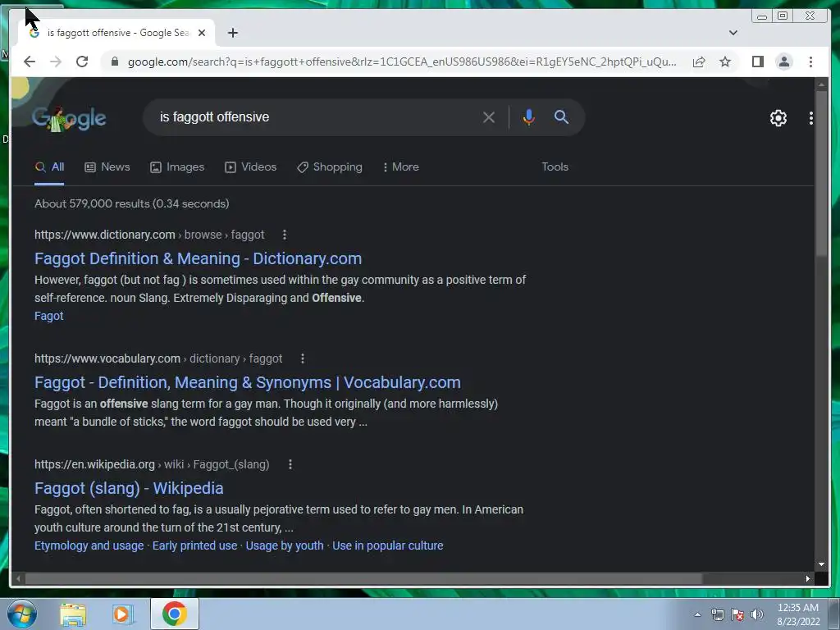Viewport: 840px width, 630px height.
Task: Bookmark this tab with star icon
Action: click(725, 62)
